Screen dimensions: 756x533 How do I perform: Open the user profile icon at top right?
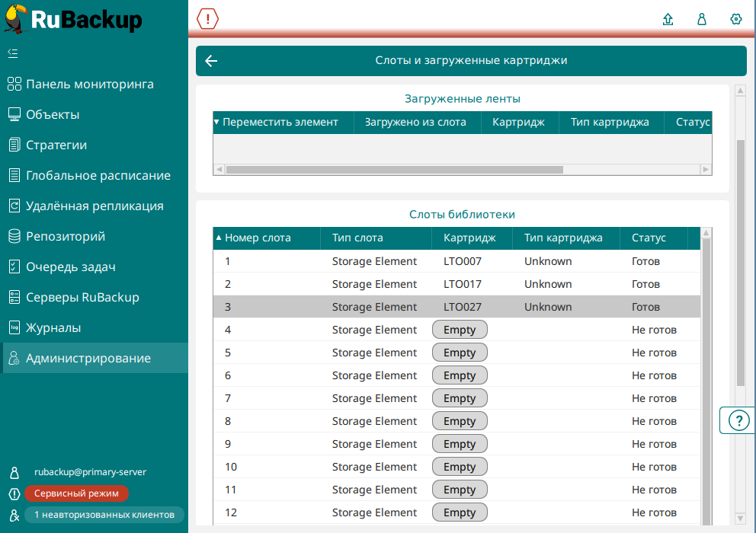(x=702, y=20)
